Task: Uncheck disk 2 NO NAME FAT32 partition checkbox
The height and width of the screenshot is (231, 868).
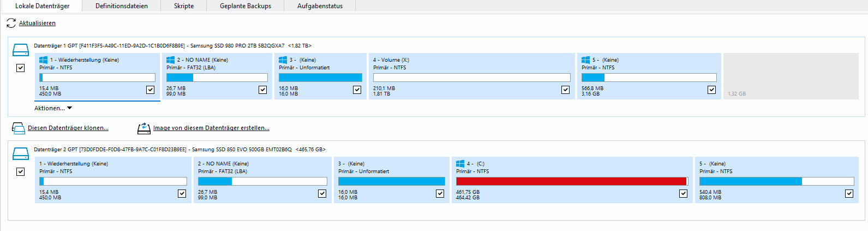Action: click(x=322, y=194)
